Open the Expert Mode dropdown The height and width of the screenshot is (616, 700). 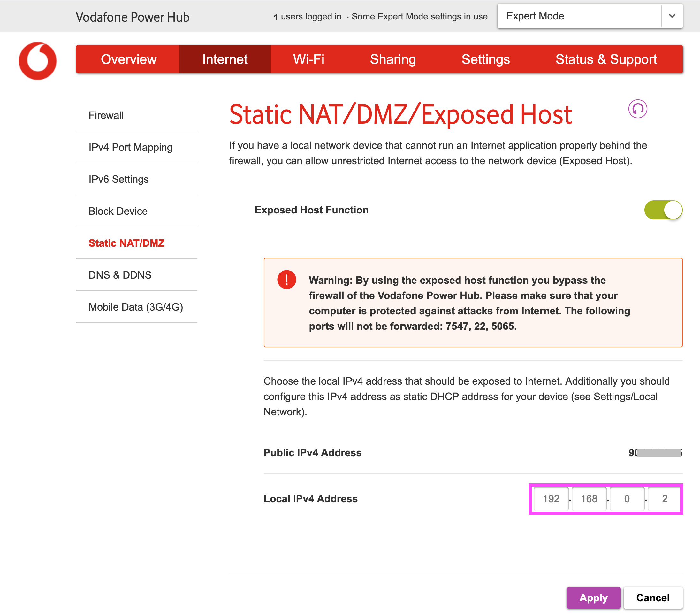[x=579, y=16]
